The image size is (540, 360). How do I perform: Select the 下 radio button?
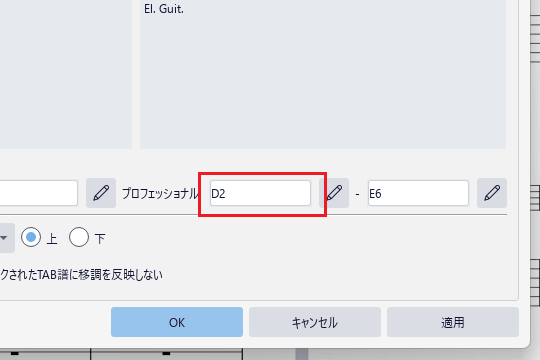coord(79,237)
